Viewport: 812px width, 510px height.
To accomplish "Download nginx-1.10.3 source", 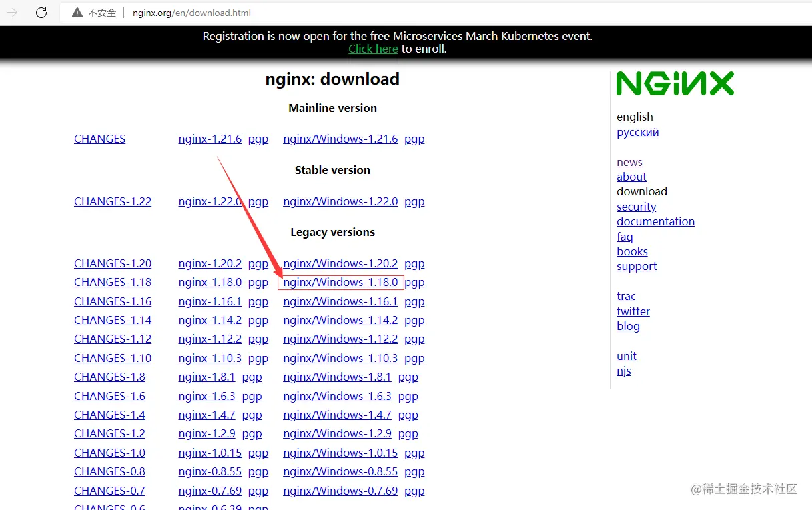I will coord(210,358).
